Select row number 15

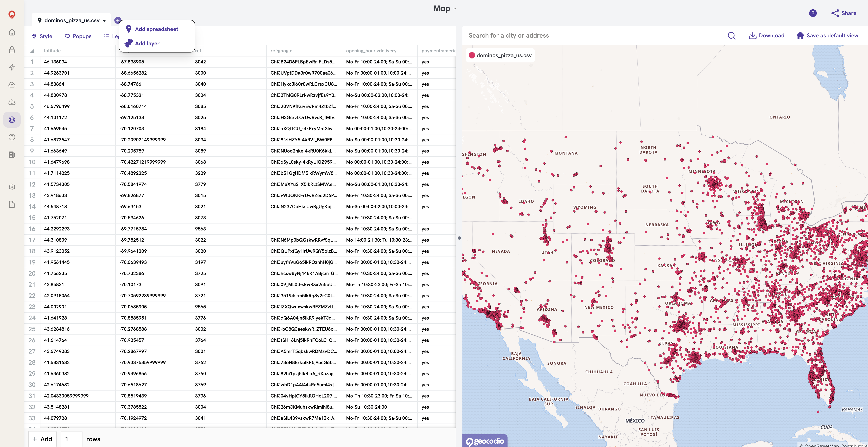[x=32, y=218]
